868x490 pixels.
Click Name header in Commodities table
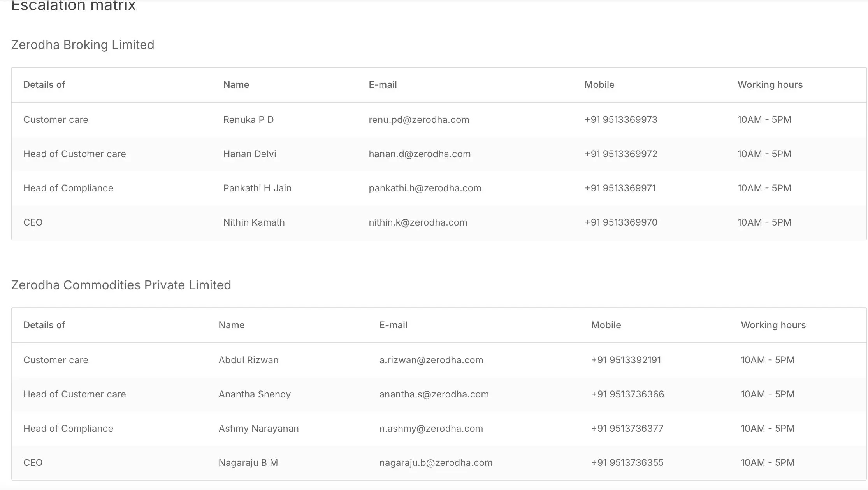(x=231, y=325)
